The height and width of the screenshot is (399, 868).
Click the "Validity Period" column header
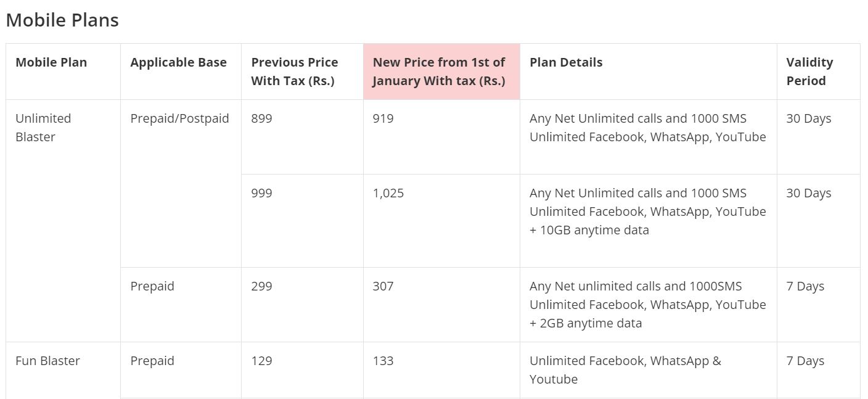pos(809,72)
